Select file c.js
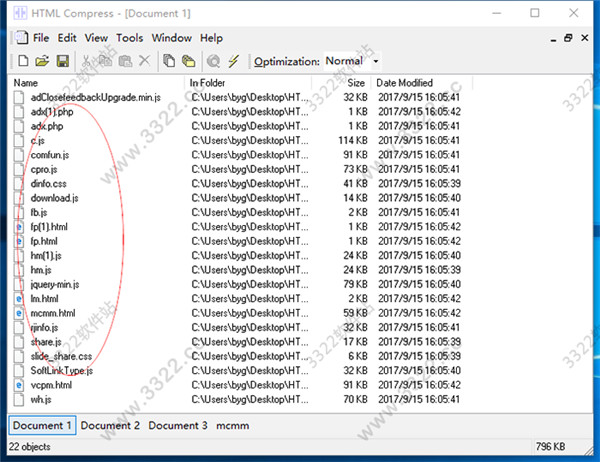 click(x=38, y=140)
